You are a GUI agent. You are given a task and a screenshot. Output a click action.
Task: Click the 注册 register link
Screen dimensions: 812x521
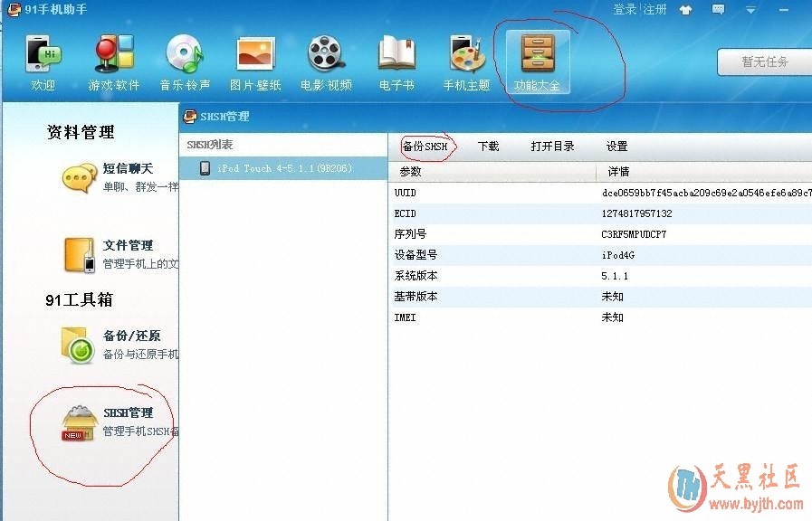tap(654, 10)
